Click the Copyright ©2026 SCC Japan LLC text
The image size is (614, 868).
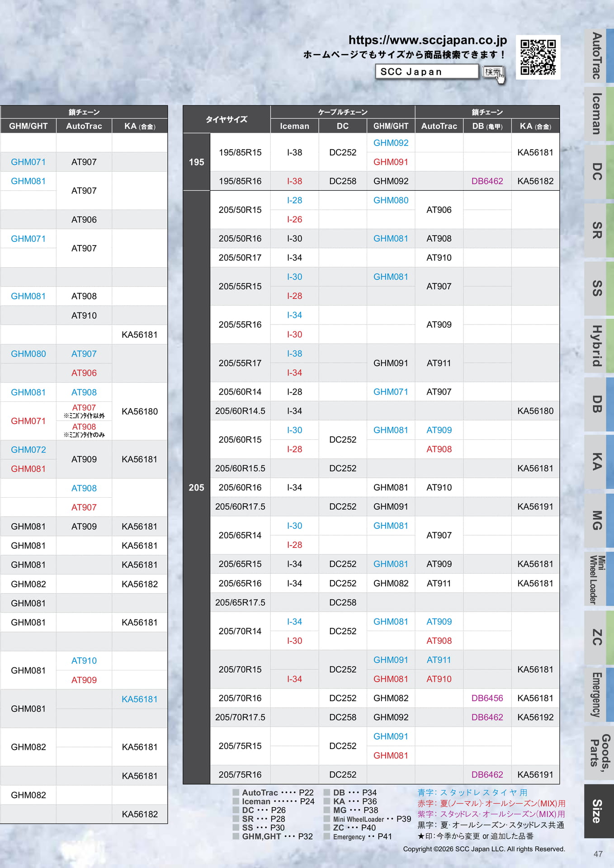coord(484,849)
